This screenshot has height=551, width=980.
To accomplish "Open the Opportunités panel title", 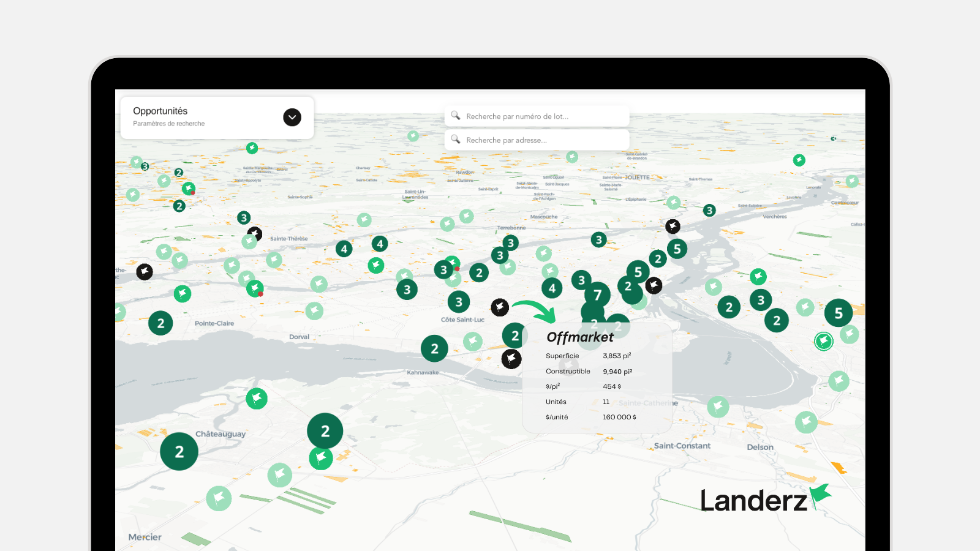I will point(160,111).
